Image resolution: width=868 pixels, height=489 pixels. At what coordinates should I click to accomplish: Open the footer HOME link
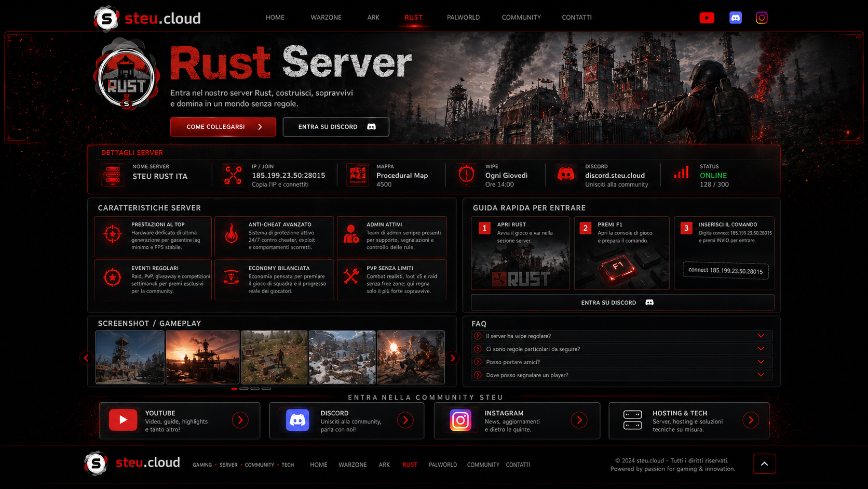tap(319, 465)
